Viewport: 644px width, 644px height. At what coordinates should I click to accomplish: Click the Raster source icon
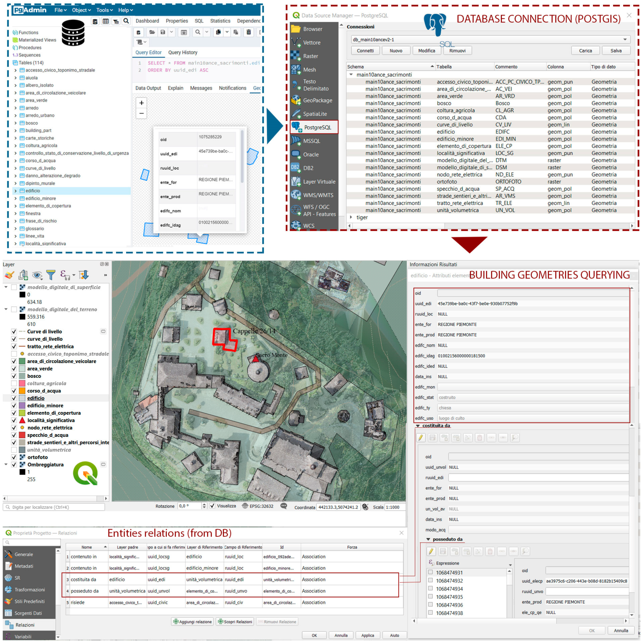tap(295, 56)
